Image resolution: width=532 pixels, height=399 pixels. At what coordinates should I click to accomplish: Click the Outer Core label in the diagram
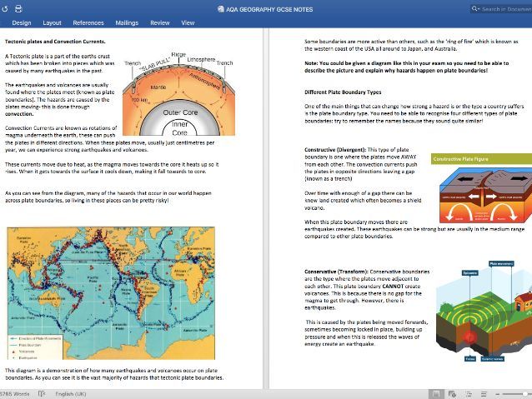coord(180,112)
